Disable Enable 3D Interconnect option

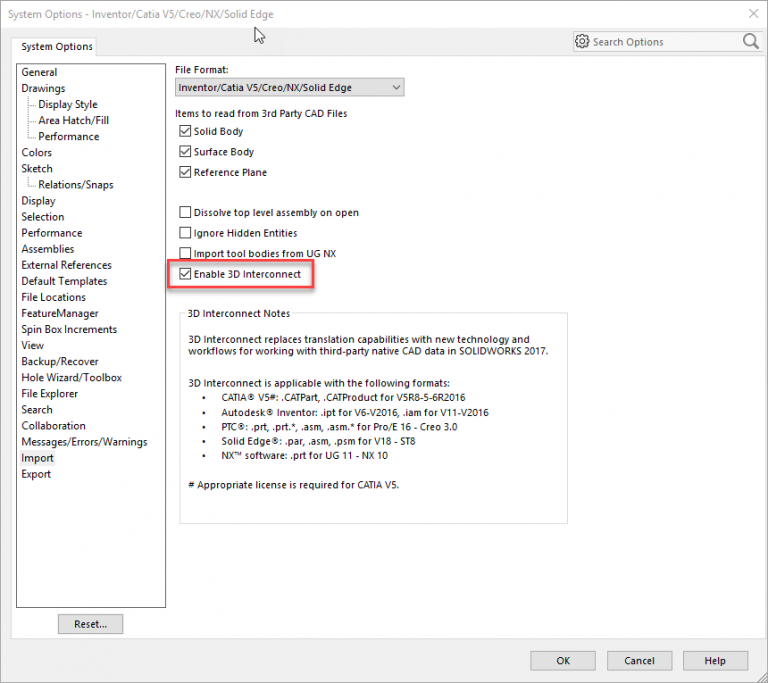184,274
